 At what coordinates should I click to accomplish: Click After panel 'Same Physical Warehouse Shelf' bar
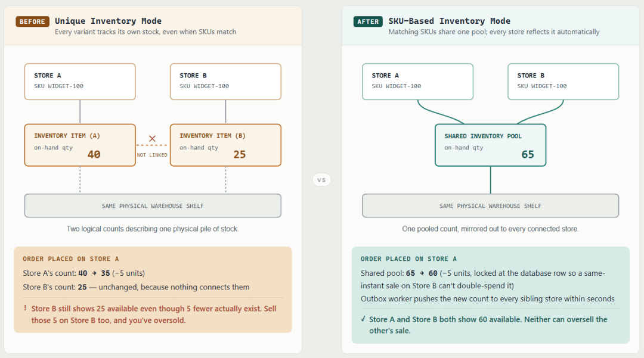coord(490,206)
